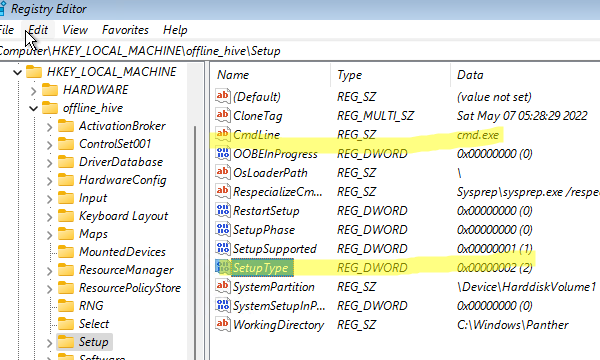Click the HKEY_LOCAL_MACHINE folder icon

tap(34, 72)
